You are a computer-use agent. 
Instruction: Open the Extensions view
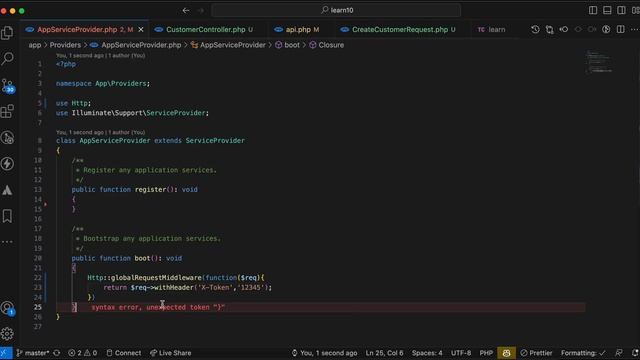point(7,111)
